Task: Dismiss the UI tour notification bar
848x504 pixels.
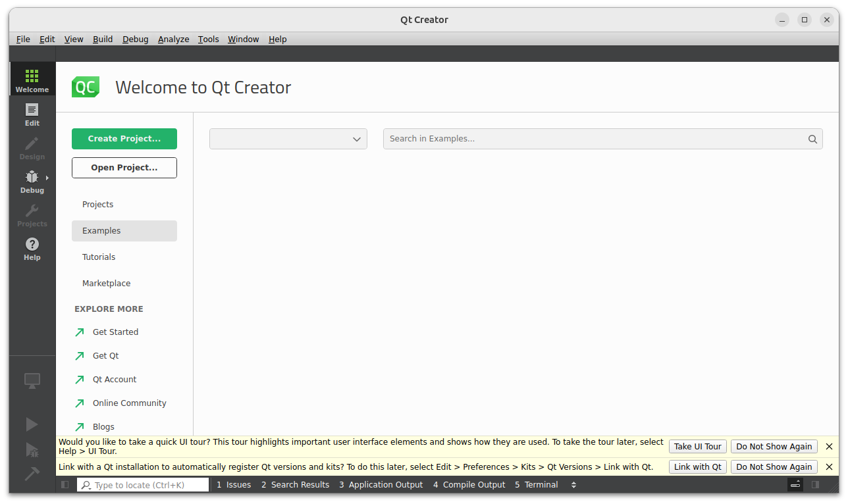Action: coord(829,446)
